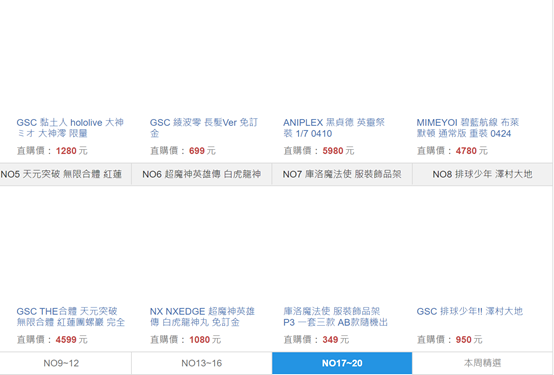Viewport: 554px width, 375px height.
Task: Open GSC 綾波零 長髮Ver product link
Action: [x=204, y=128]
